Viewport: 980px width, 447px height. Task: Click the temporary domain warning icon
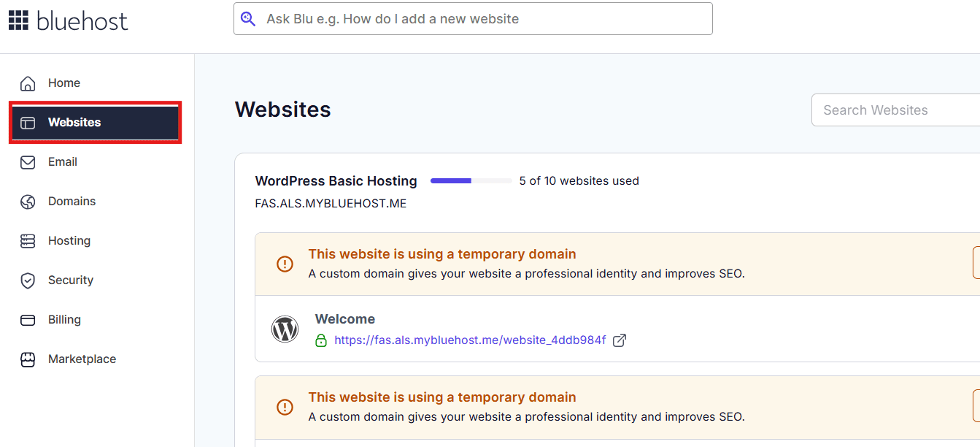285,264
